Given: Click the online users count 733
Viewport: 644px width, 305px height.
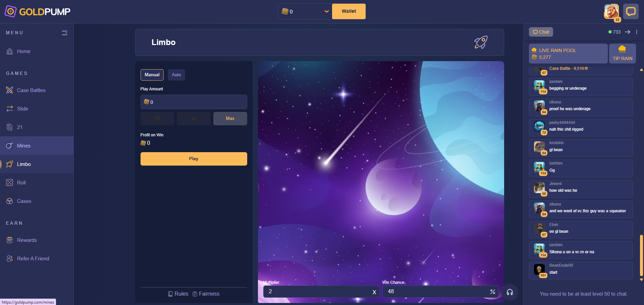Looking at the screenshot, I should tap(614, 32).
